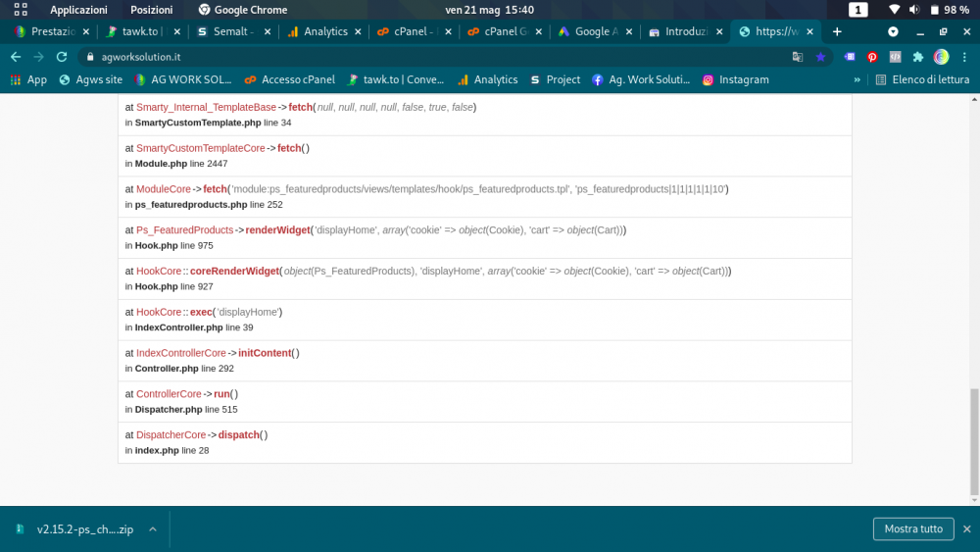The image size is (980, 552).
Task: Open the Project bookmark
Action: [555, 80]
